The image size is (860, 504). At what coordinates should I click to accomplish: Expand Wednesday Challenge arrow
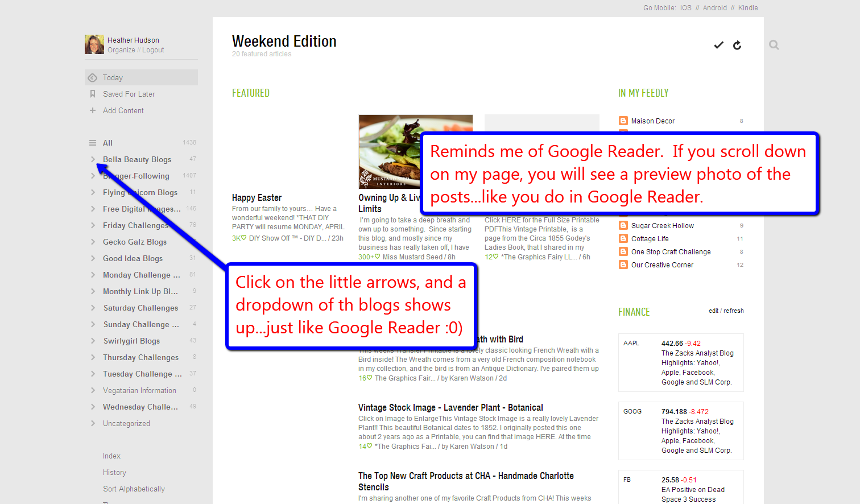(x=93, y=407)
